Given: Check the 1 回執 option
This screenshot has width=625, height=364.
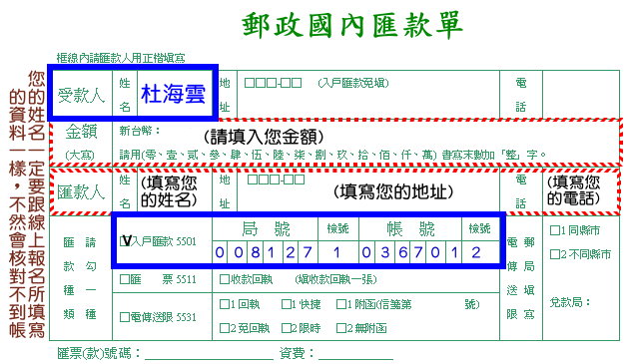Looking at the screenshot, I should 224,304.
